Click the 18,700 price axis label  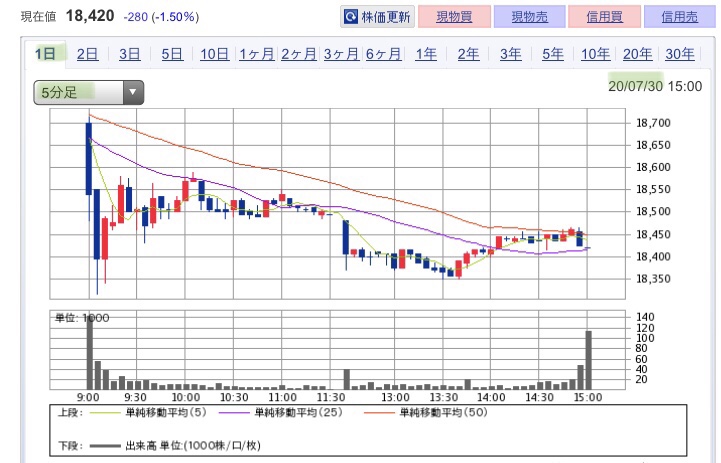(653, 123)
